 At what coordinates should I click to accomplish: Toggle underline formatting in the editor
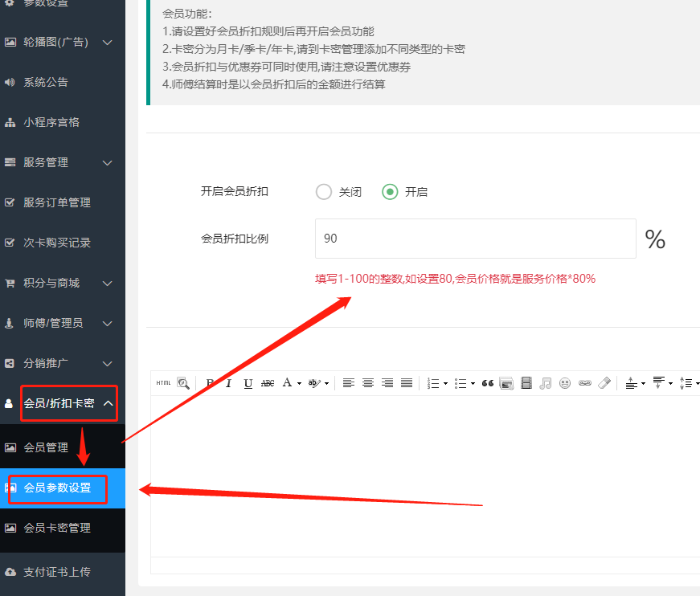(248, 383)
